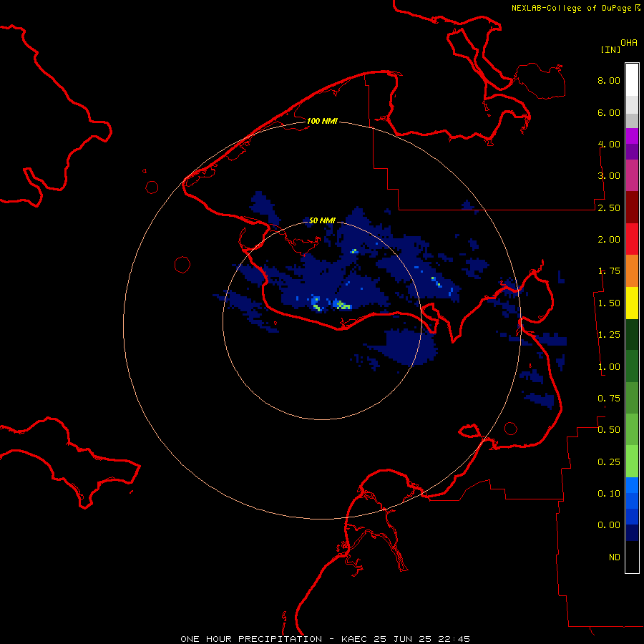Click the 50 NMI range ring label
Image resolution: width=644 pixels, height=644 pixels.
(322, 220)
